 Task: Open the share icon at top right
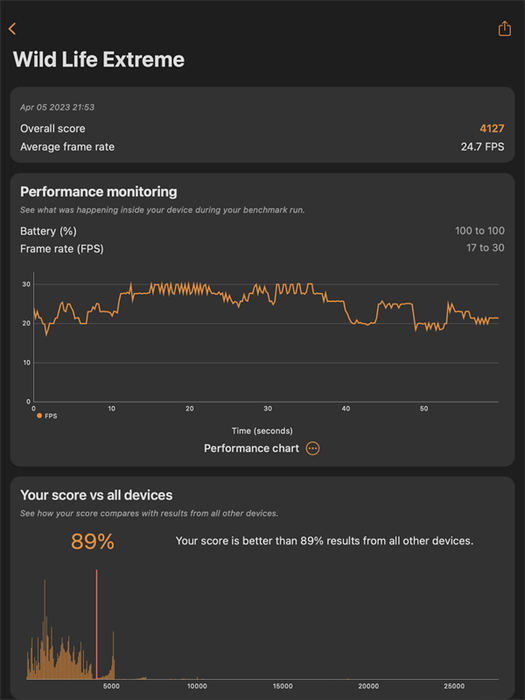click(x=504, y=29)
